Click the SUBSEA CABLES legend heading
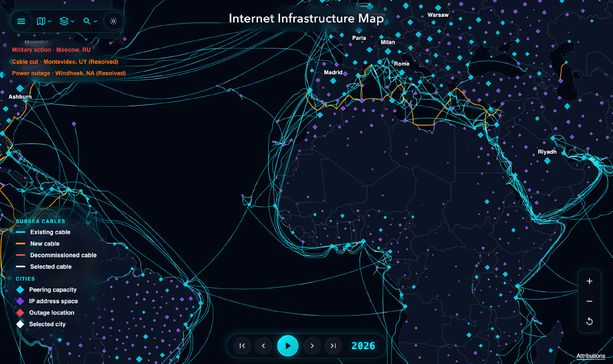Viewport: 613px width, 364px height. (40, 222)
